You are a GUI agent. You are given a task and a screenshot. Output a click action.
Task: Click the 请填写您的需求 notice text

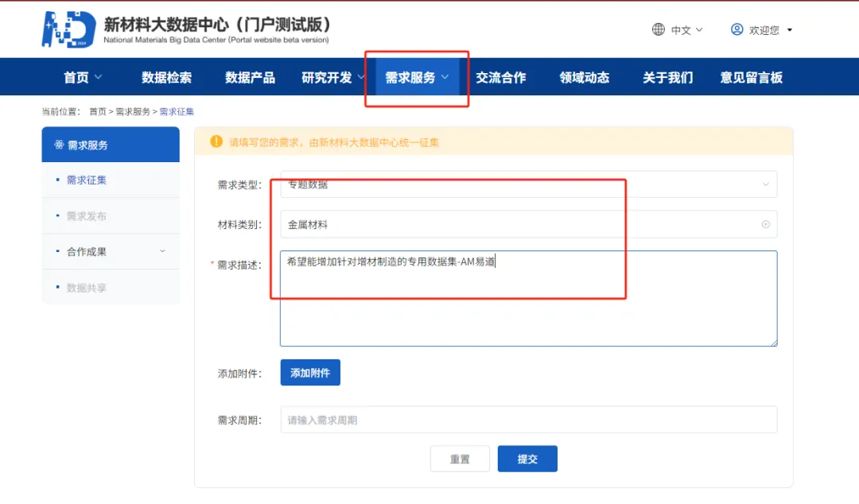point(334,142)
